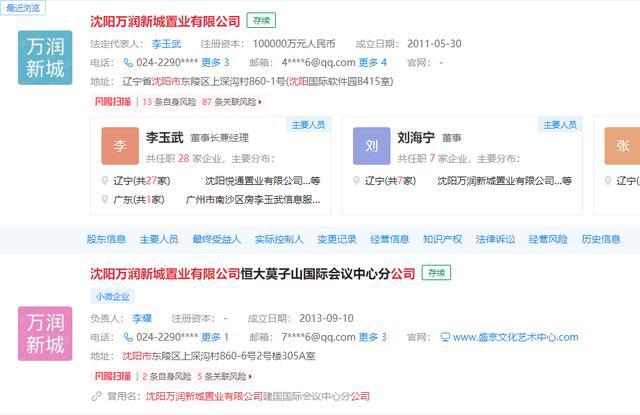Image resolution: width=640 pixels, height=415 pixels.
Task: Open the 曾用名 建国国际会议中心分公司 link
Action: click(x=258, y=396)
